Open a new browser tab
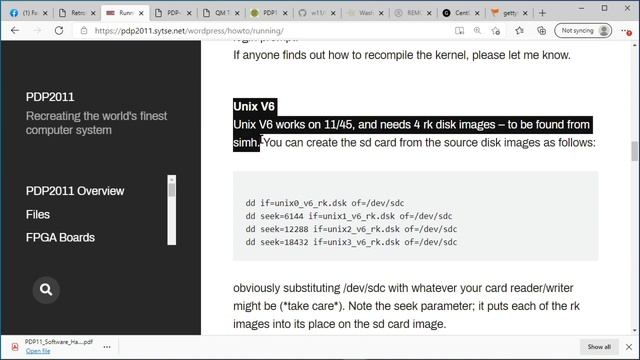 click(x=542, y=13)
